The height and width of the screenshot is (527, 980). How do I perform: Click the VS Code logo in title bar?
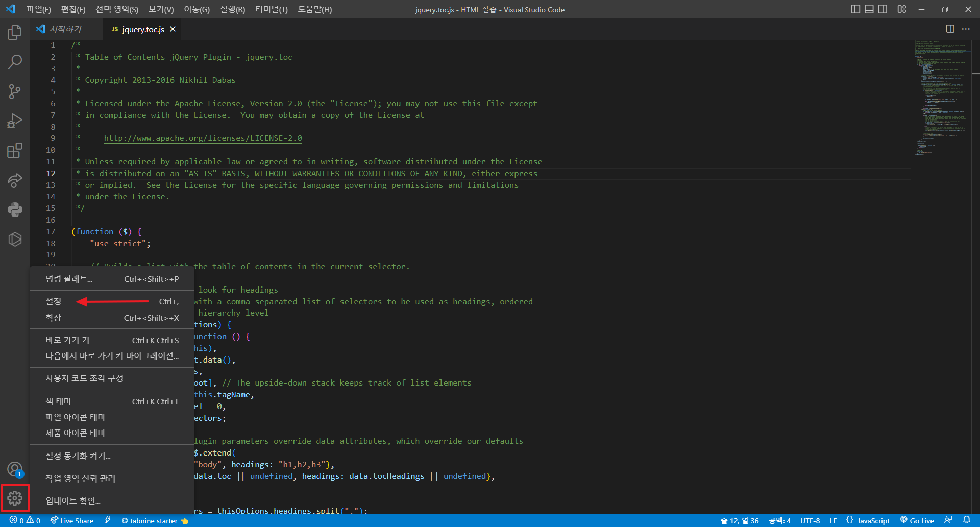pos(11,9)
